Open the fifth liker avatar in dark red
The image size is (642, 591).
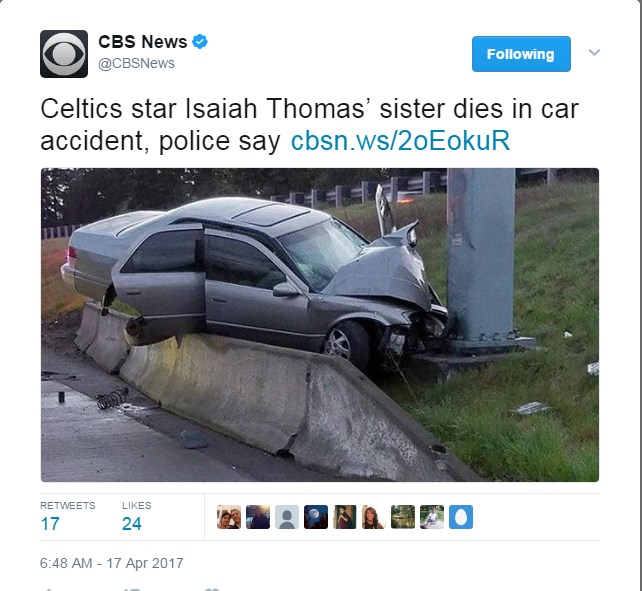pyautogui.click(x=345, y=517)
